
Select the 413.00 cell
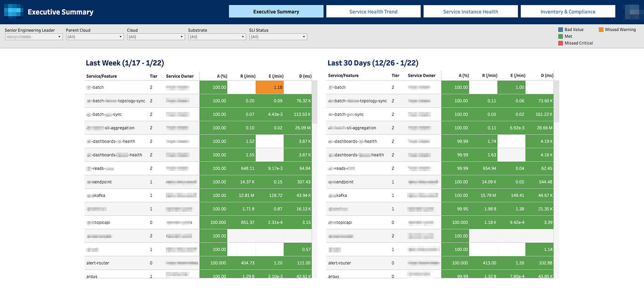(x=483, y=263)
